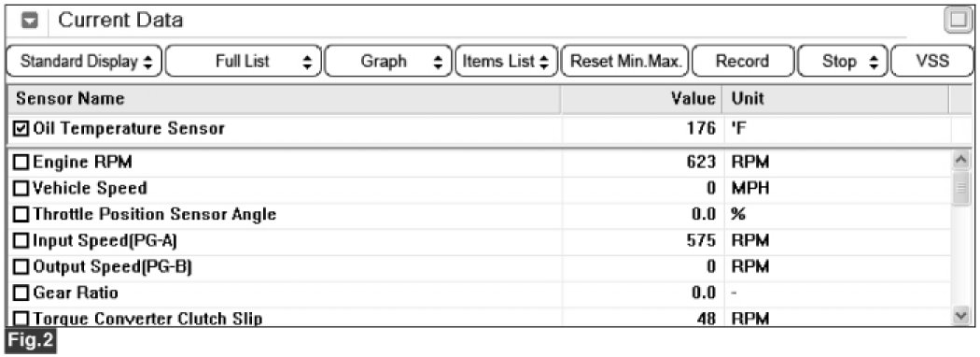The height and width of the screenshot is (357, 980).
Task: Start recording with the Record button
Action: 743,62
